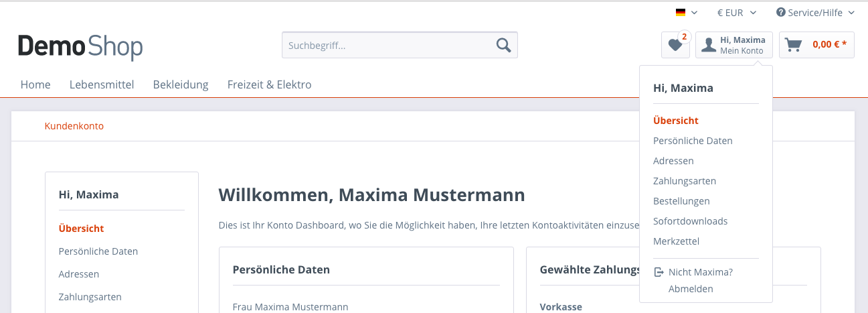This screenshot has width=868, height=313.
Task: Open the Lebensmittel category
Action: 102,84
